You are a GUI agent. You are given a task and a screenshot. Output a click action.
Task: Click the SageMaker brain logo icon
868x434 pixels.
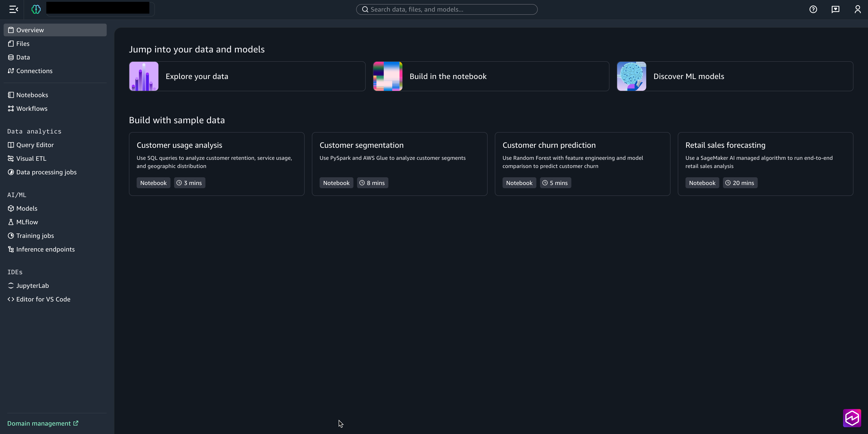click(x=36, y=10)
